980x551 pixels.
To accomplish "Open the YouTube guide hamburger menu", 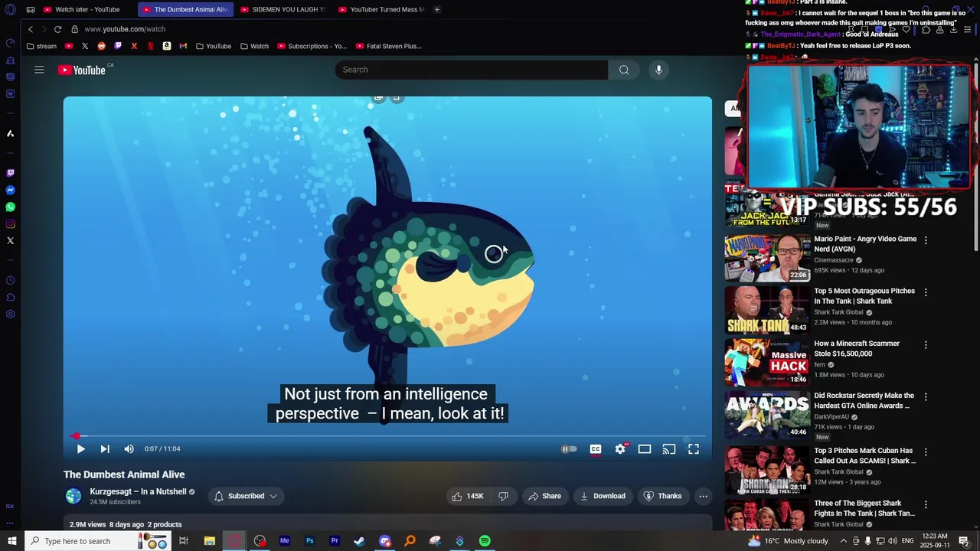I will tap(39, 70).
